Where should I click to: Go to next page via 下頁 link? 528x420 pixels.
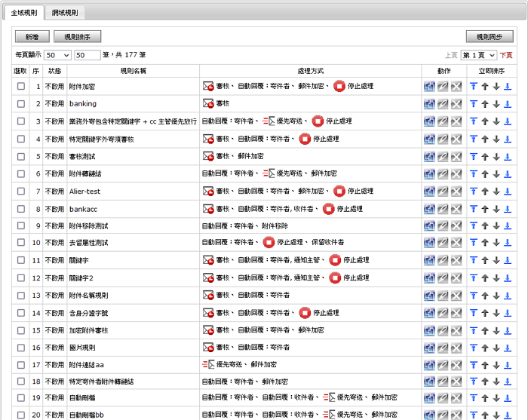tap(506, 55)
